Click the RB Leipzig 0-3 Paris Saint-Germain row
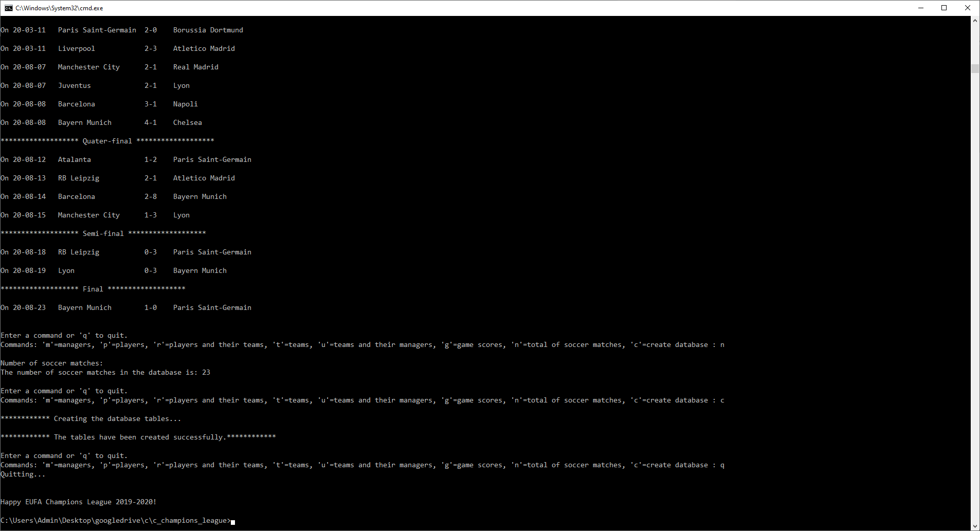The height and width of the screenshot is (531, 980). (x=126, y=252)
